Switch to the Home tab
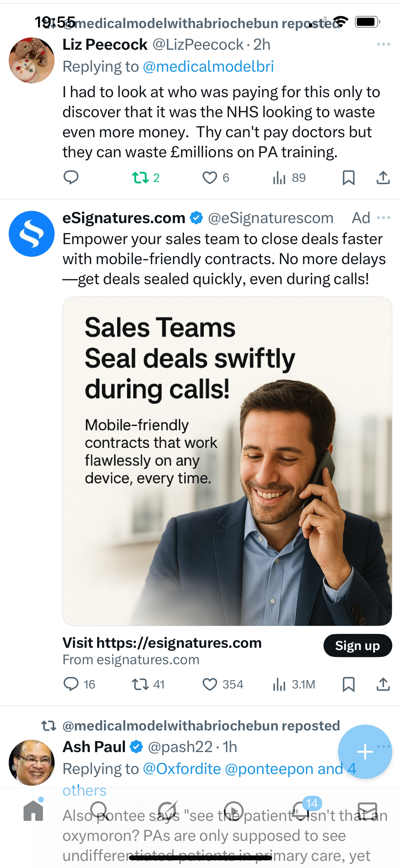 click(33, 811)
